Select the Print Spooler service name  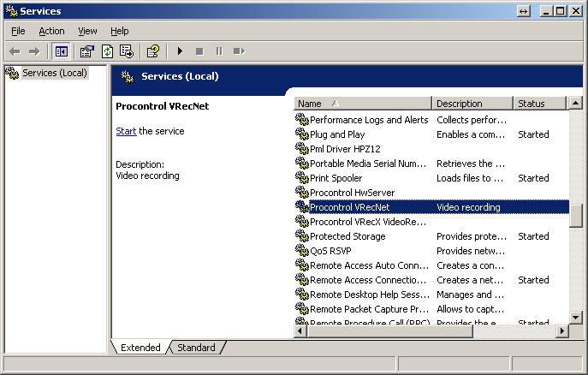click(336, 178)
